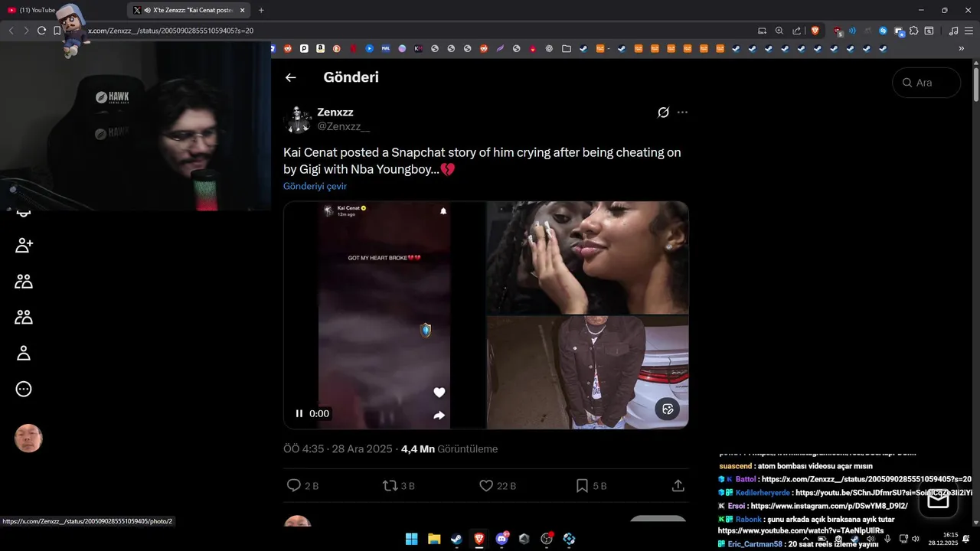Viewport: 980px width, 551px height.
Task: Click the zoom magnifier icon in address bar
Action: 779,31
